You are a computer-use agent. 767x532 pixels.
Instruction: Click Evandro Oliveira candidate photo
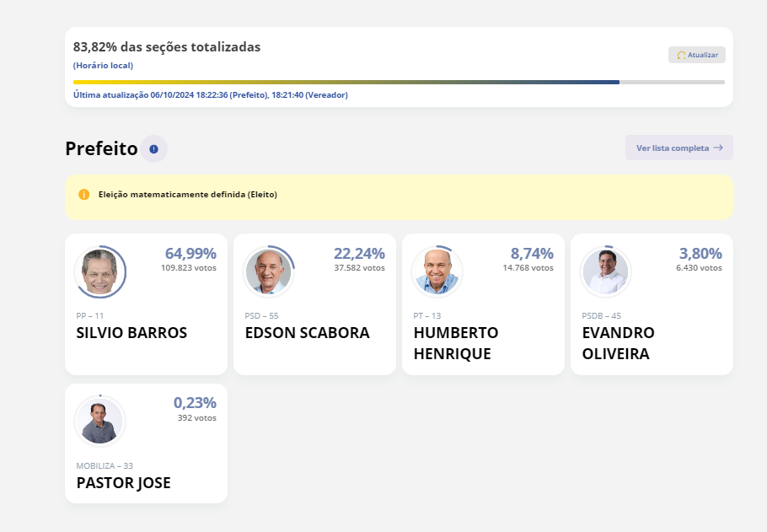(x=605, y=271)
